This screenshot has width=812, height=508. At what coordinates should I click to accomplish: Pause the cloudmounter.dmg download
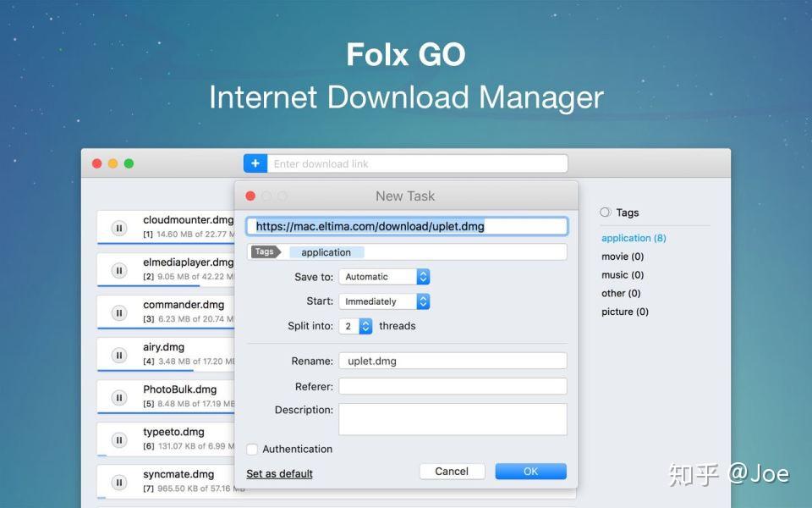pyautogui.click(x=118, y=226)
